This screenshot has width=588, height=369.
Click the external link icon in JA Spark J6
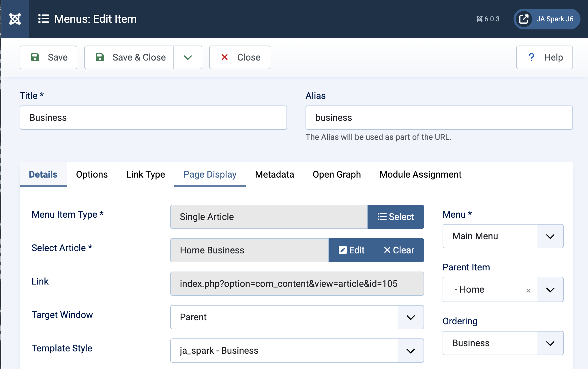pyautogui.click(x=524, y=19)
